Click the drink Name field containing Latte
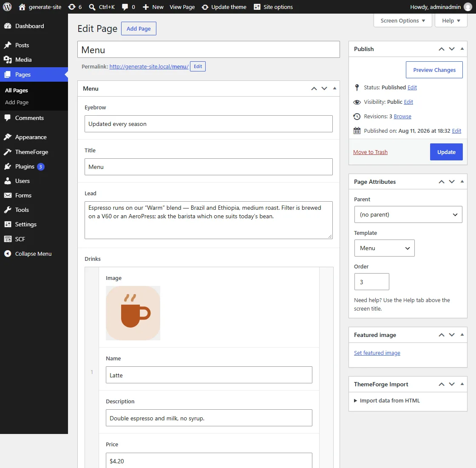Screen dimensions: 476x468 coord(209,375)
